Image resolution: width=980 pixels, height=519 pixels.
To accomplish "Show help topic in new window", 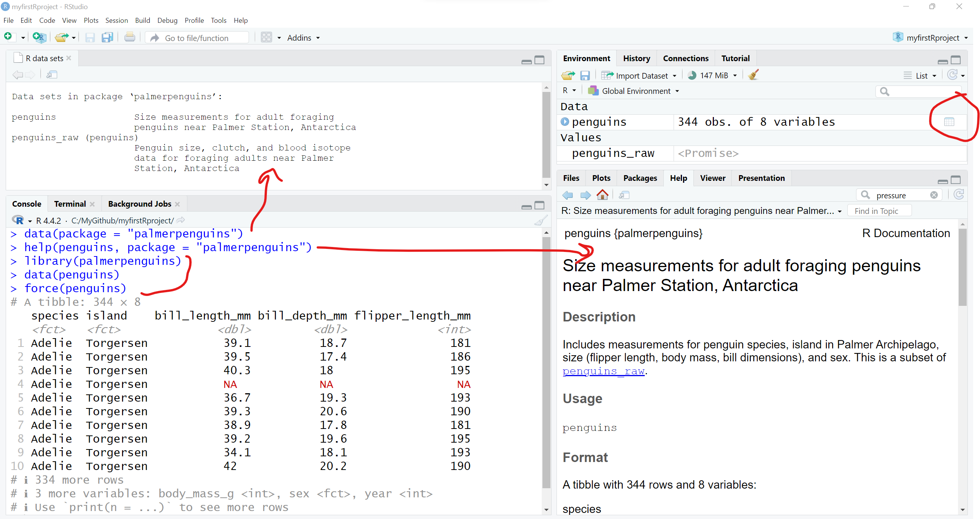I will click(x=624, y=195).
